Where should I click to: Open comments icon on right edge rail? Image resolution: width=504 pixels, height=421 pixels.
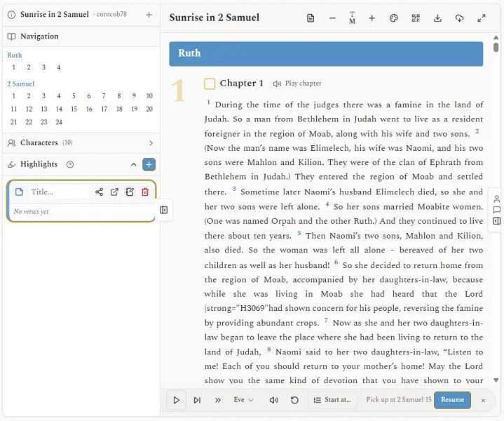pyautogui.click(x=497, y=210)
